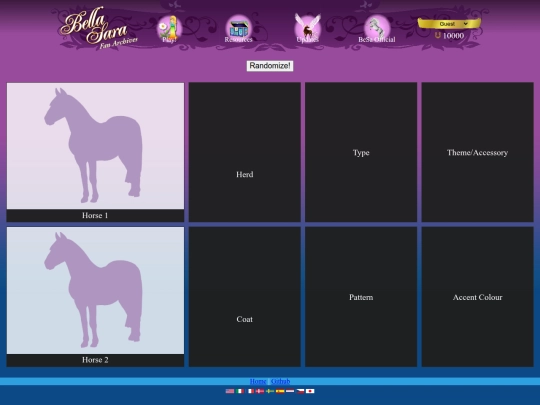
Task: Click the Type panel
Action: (x=361, y=152)
